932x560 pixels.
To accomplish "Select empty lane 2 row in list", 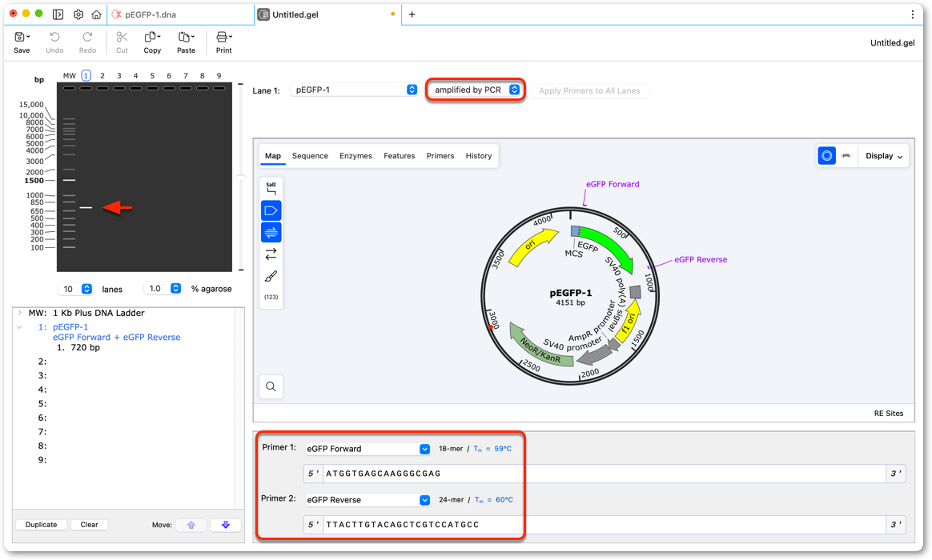I will pos(128,362).
